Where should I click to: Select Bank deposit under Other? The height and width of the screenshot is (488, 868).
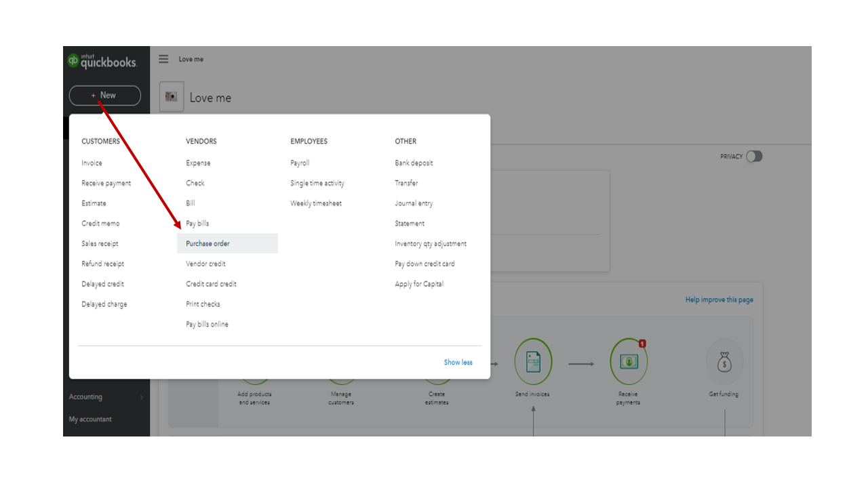pos(413,163)
